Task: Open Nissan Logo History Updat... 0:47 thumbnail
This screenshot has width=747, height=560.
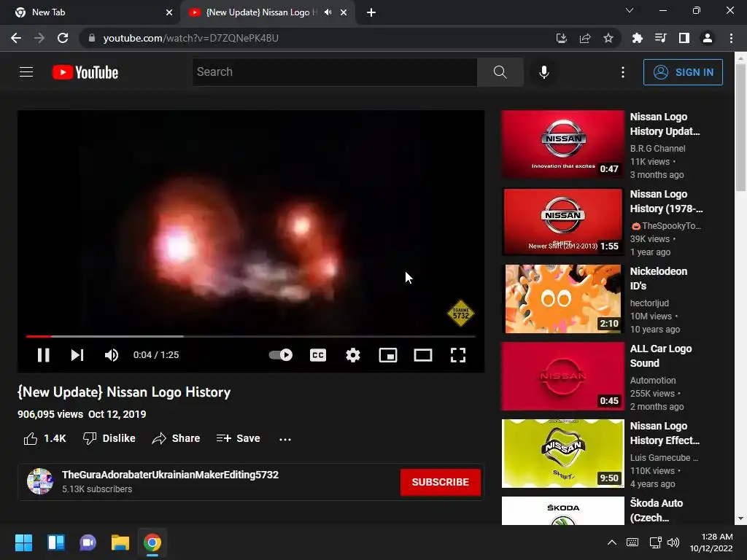Action: [562, 144]
